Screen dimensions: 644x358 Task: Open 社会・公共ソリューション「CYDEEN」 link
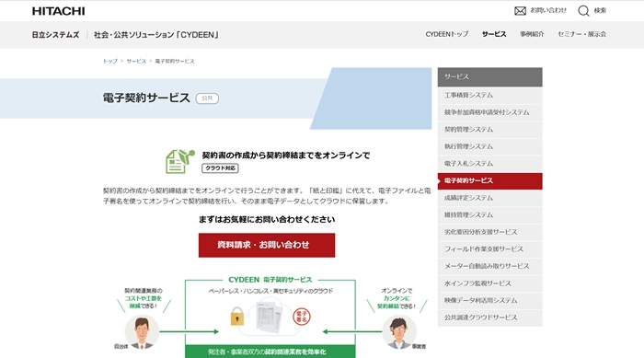coord(156,35)
